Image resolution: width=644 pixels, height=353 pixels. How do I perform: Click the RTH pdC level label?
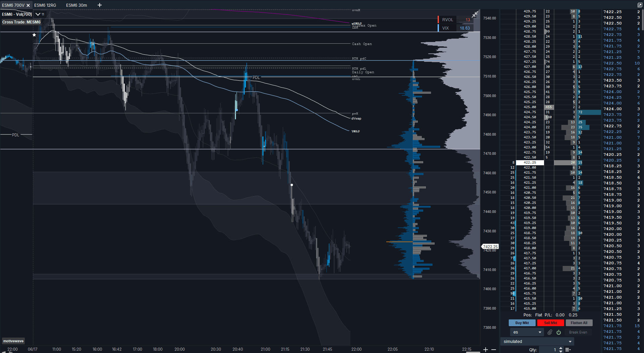359,59
